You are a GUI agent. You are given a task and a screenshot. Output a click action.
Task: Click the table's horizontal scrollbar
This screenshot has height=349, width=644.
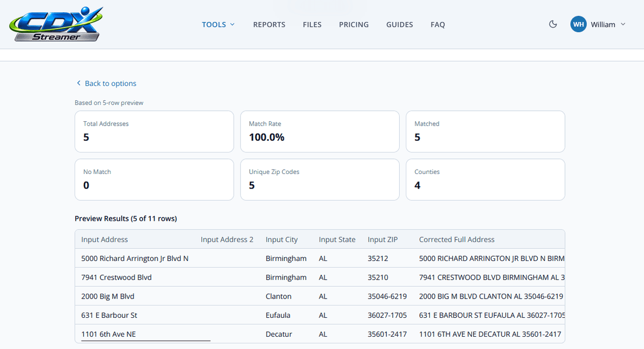pyautogui.click(x=145, y=340)
